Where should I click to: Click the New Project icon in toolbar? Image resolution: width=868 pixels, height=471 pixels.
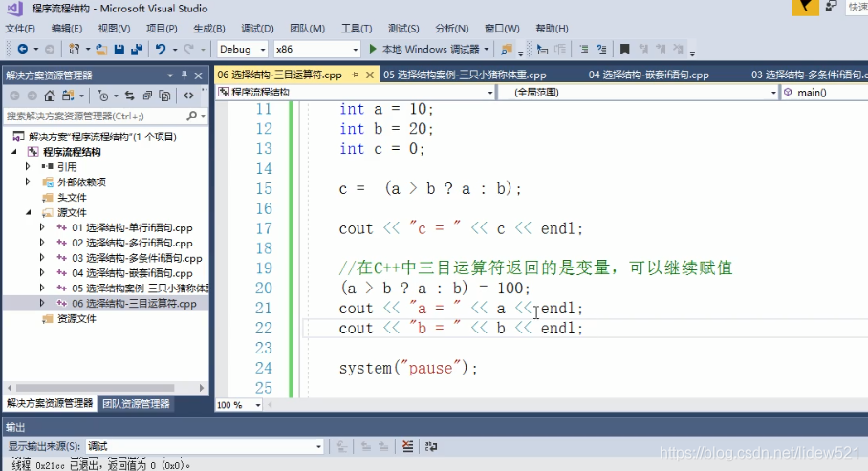75,50
